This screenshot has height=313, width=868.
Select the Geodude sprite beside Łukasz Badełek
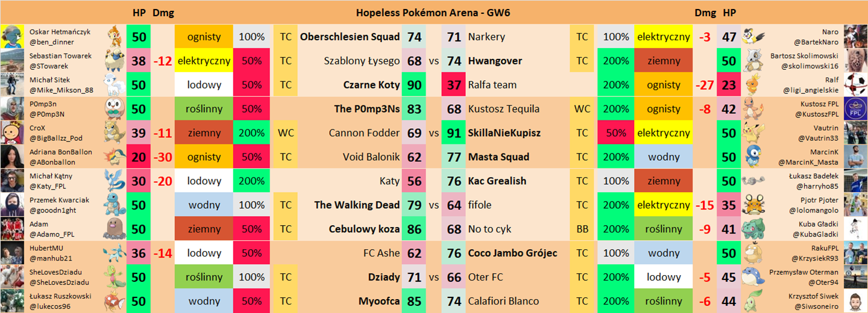(x=753, y=181)
